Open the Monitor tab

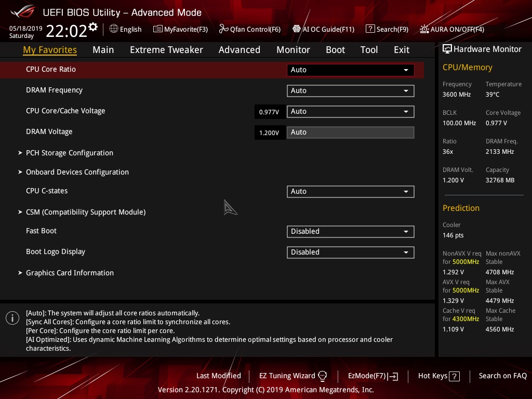pos(293,50)
